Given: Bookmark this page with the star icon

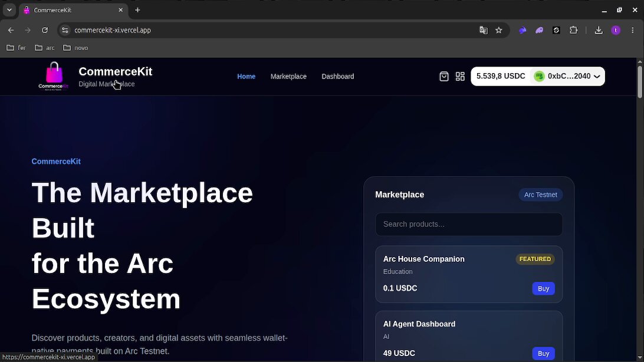Looking at the screenshot, I should [x=498, y=31].
